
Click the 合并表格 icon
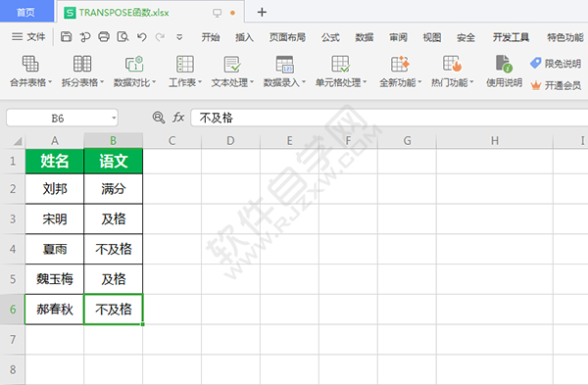coord(30,64)
